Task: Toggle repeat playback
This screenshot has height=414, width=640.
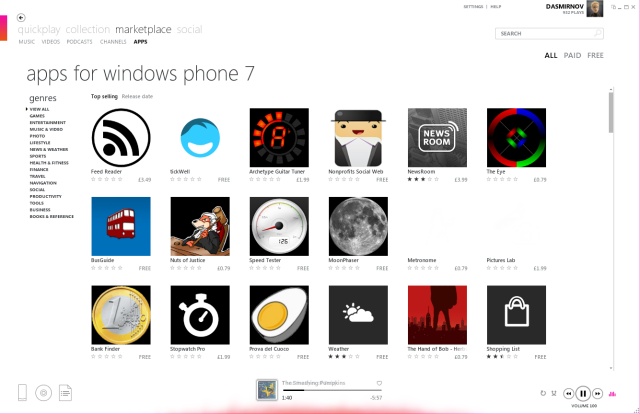Action: [543, 393]
